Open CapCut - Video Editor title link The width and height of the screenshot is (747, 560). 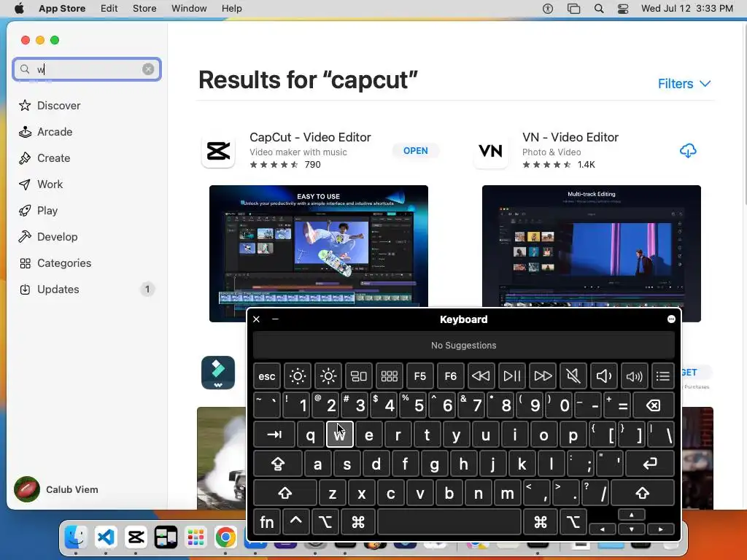(x=310, y=137)
